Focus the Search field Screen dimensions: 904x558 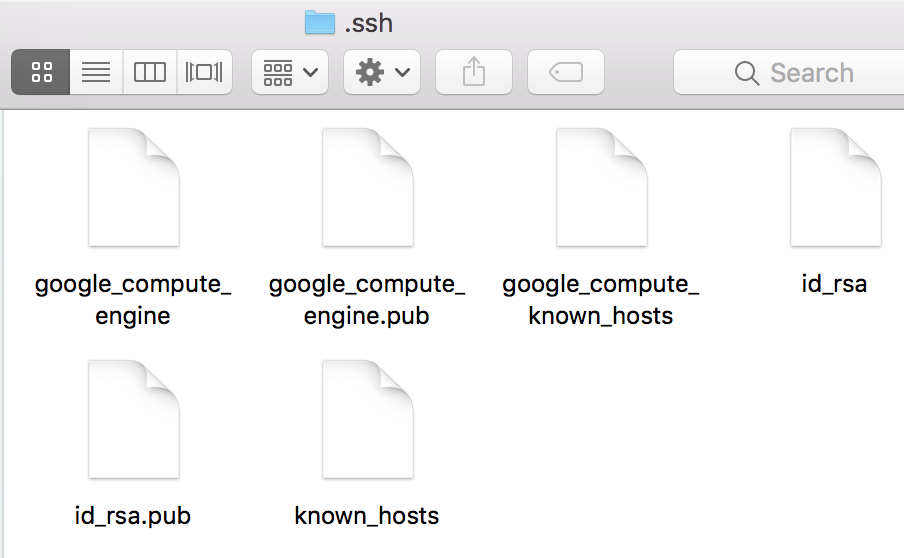[x=789, y=72]
